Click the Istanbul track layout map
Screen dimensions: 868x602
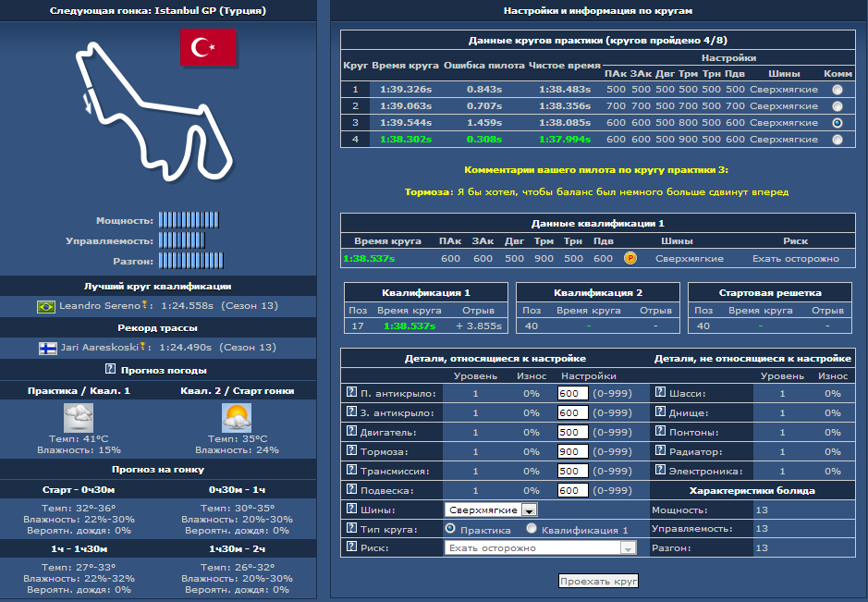(150, 111)
